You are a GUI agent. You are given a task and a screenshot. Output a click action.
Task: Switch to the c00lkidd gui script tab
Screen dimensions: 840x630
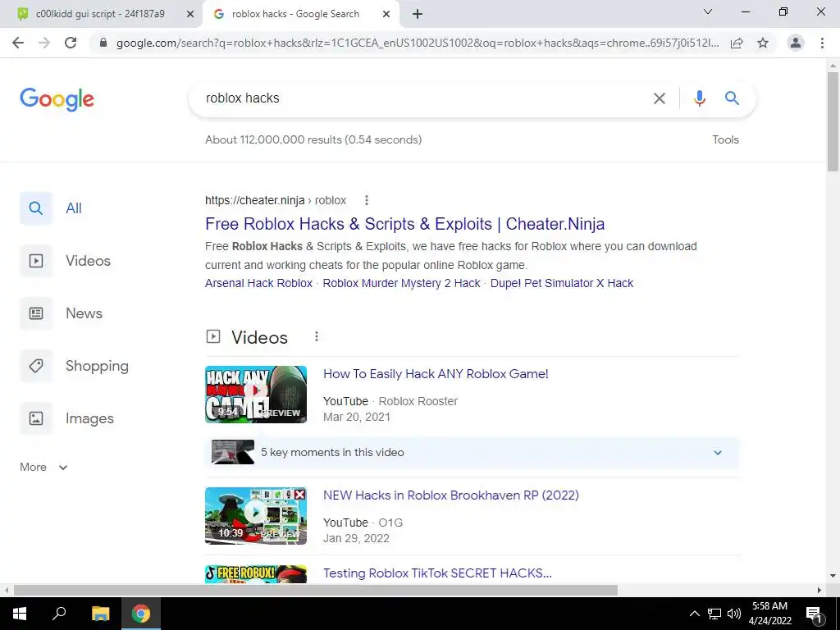tap(99, 14)
